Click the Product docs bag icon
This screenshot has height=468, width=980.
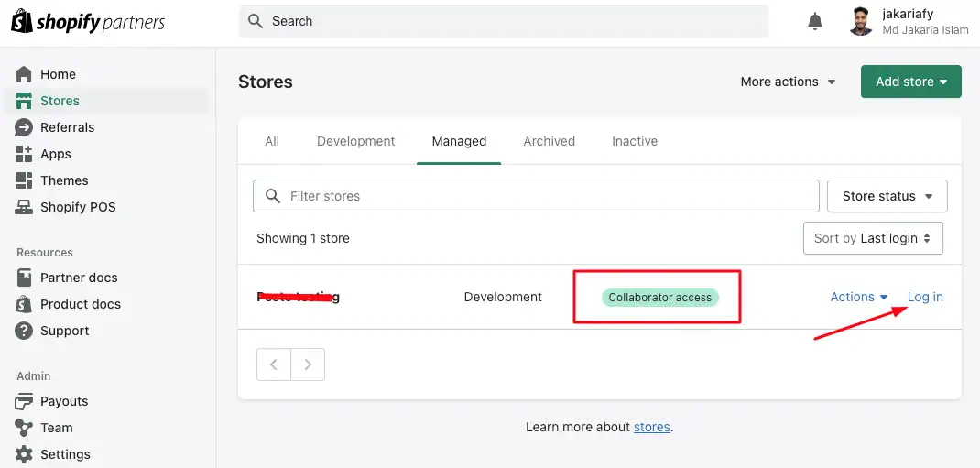point(24,304)
